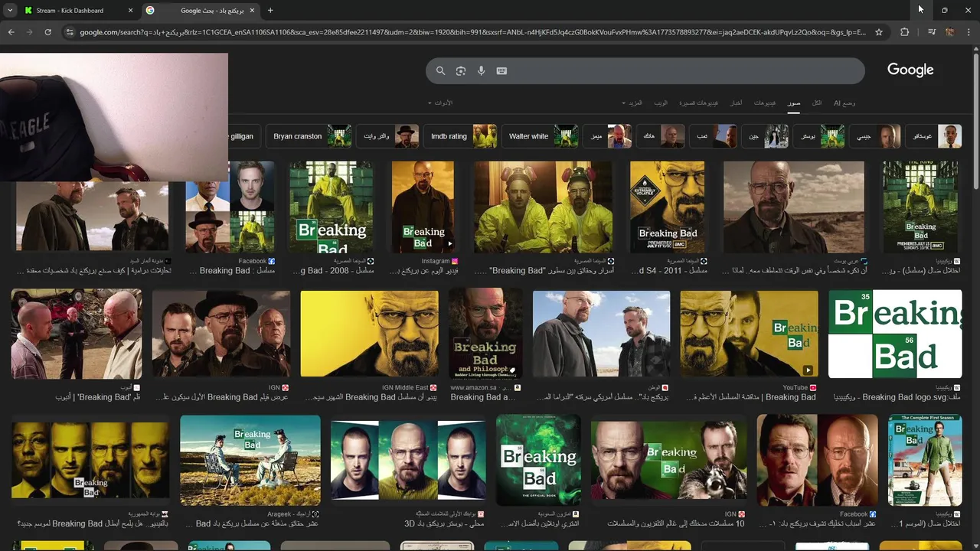Open Arageek desert lawn chairs thumbnail

pos(250,460)
